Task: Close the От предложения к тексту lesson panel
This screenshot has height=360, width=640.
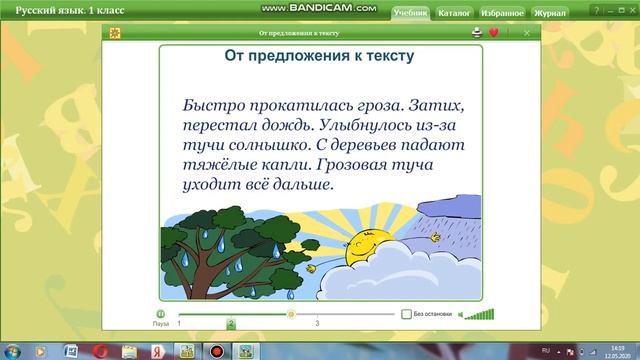Action: click(527, 33)
